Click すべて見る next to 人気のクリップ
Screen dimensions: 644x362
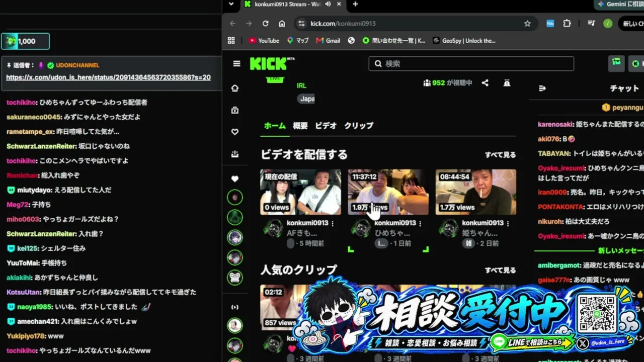point(500,270)
